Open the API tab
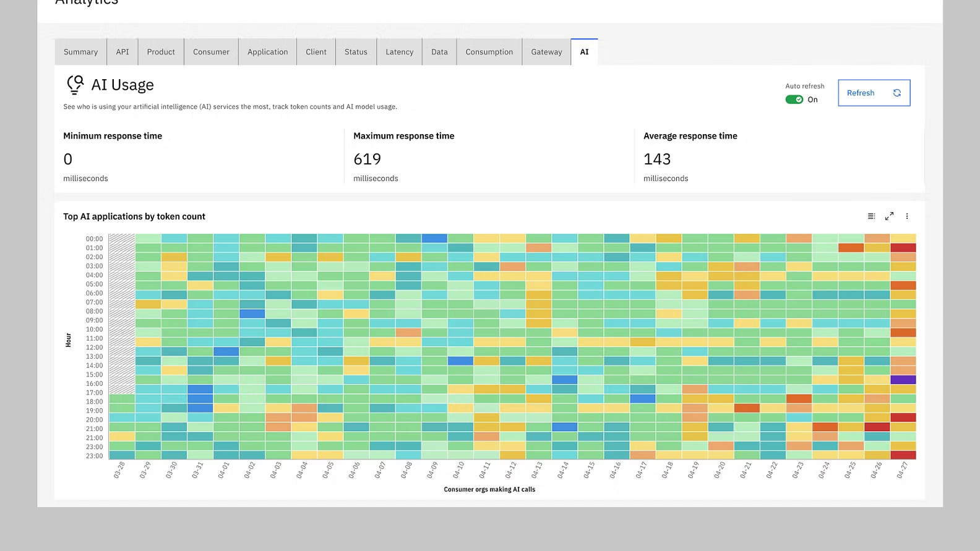 click(123, 52)
